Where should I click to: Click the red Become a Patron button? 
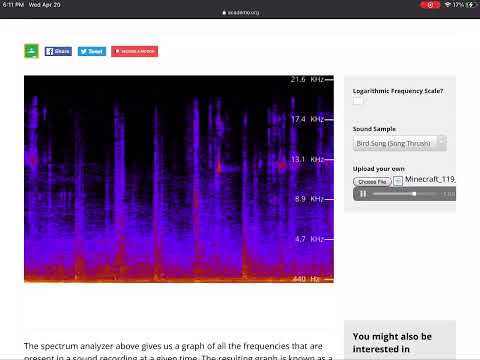(135, 51)
